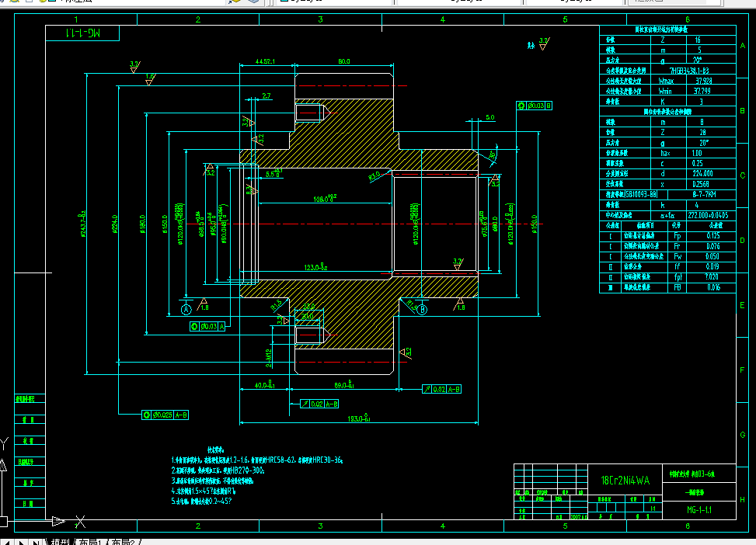This screenshot has height=545, width=756.
Task: Select the 123.0 inner length dimension
Action: [x=315, y=267]
